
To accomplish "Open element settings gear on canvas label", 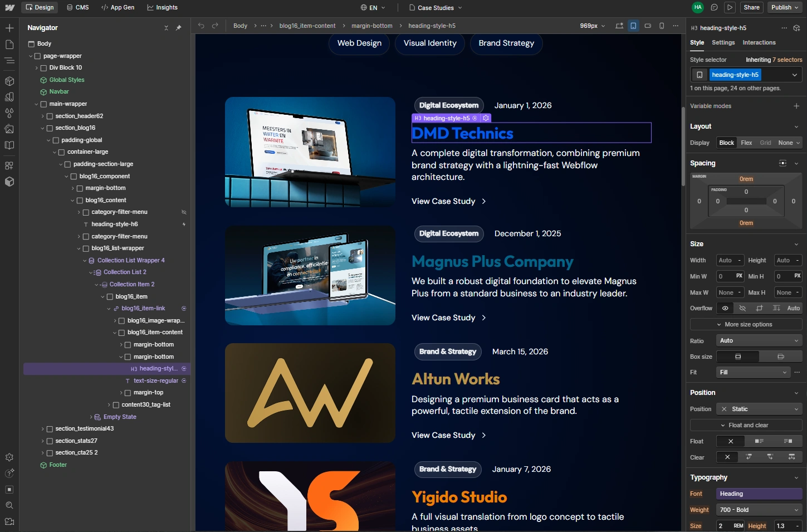I will [x=486, y=118].
